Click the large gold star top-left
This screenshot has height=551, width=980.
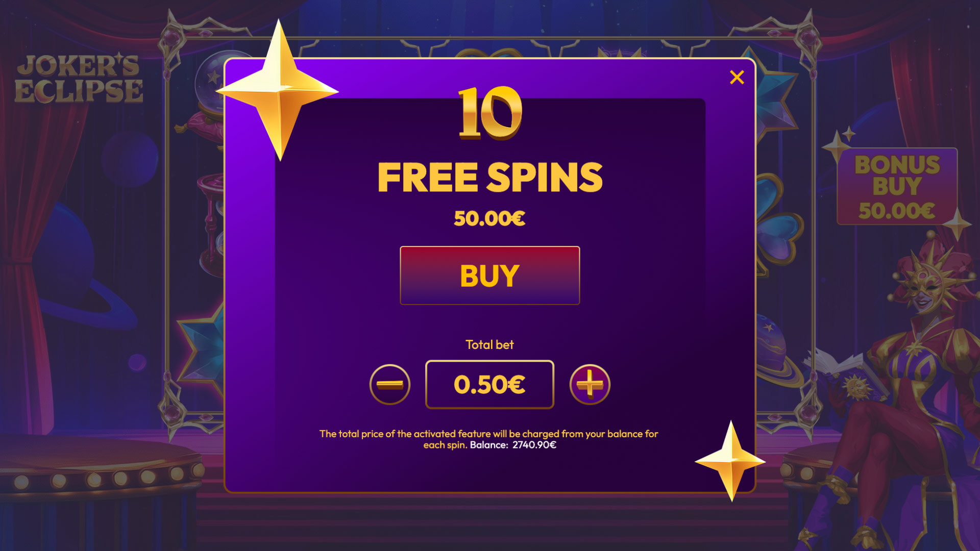(x=278, y=91)
